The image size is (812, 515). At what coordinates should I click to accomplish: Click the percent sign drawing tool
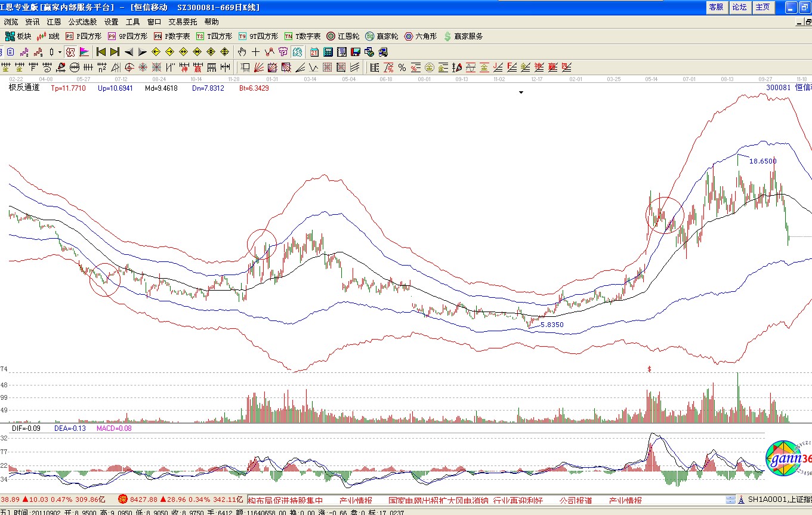click(402, 67)
